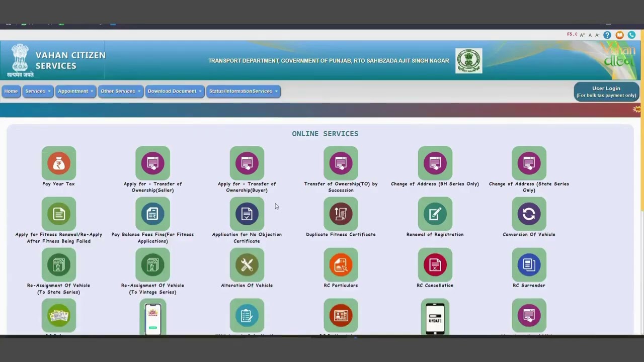Open the Pay Your Tax service
Image resolution: width=644 pixels, height=362 pixels.
tap(59, 163)
